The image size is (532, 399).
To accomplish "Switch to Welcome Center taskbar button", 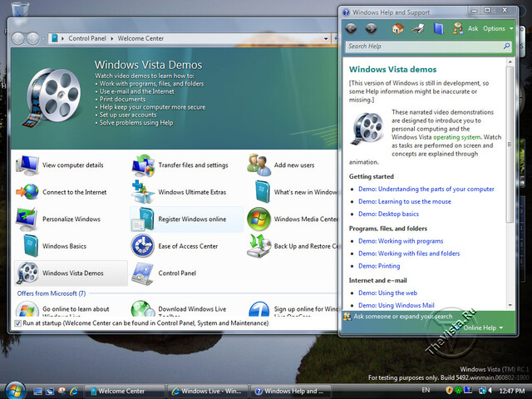I will pos(124,392).
